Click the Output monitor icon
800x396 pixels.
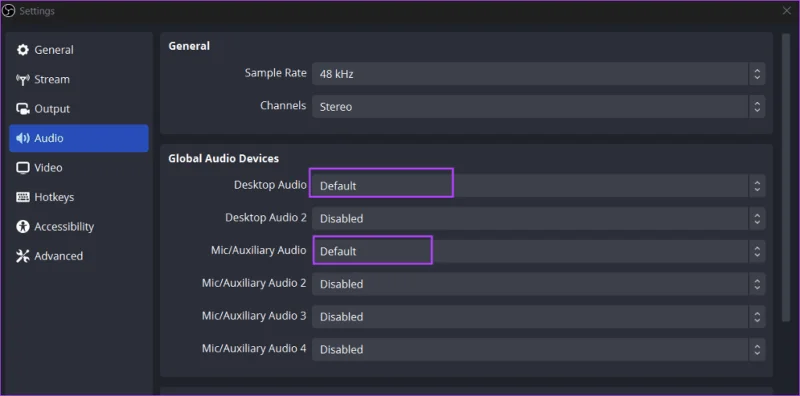[x=23, y=109]
